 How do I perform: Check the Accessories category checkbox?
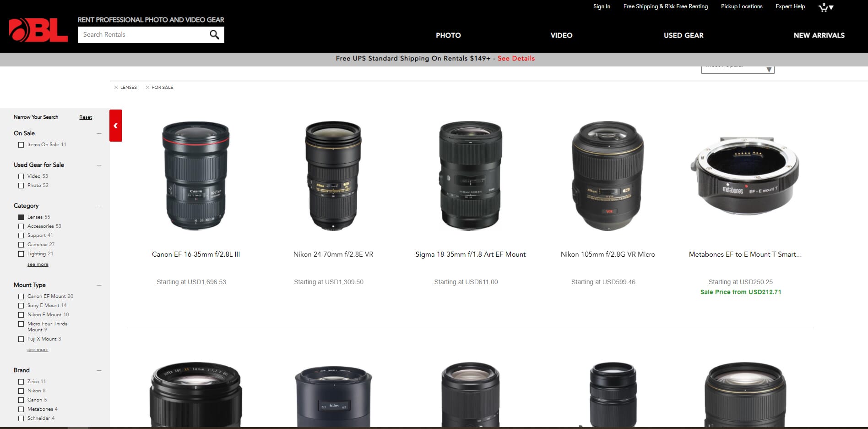click(x=21, y=226)
